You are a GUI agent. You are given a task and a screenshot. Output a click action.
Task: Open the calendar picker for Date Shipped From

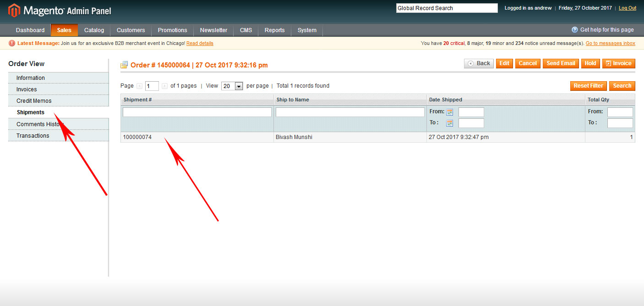(x=449, y=111)
